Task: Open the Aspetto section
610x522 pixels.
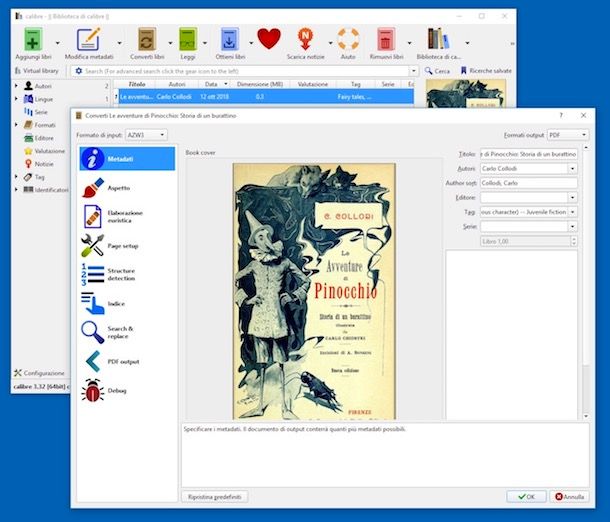Action: coord(127,188)
